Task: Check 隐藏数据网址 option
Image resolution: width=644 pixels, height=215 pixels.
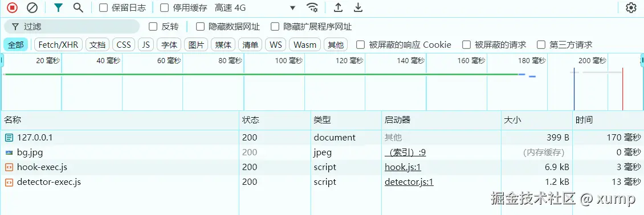Action: 200,27
